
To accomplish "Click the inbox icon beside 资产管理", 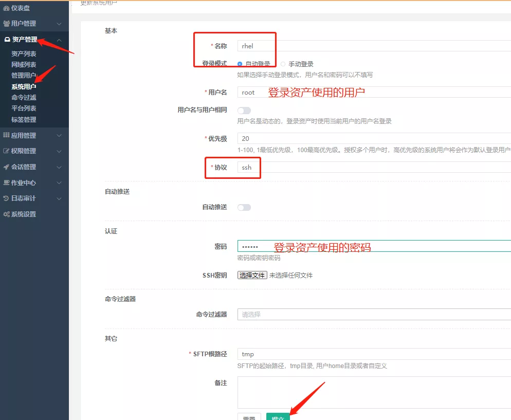I will (7, 40).
